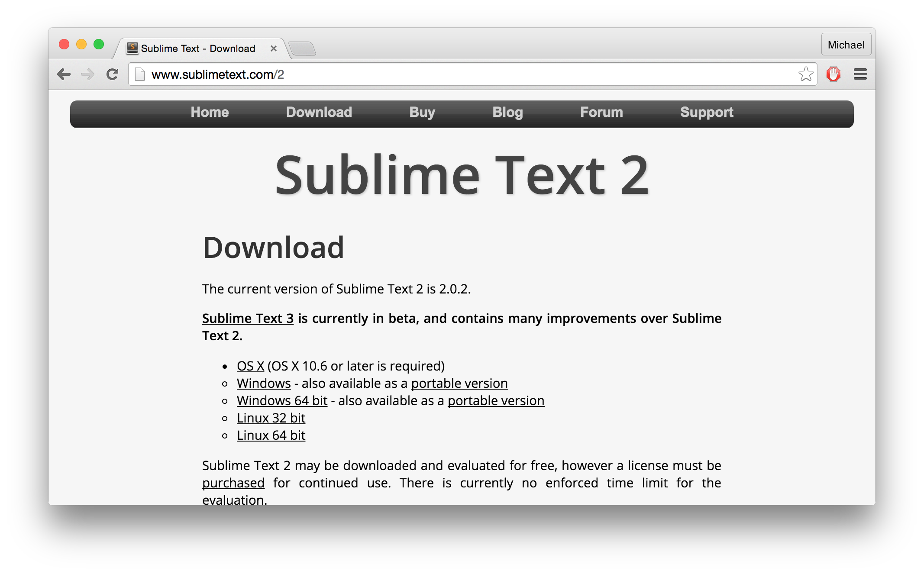
Task: Download the Linux 64 bit version
Action: point(271,435)
